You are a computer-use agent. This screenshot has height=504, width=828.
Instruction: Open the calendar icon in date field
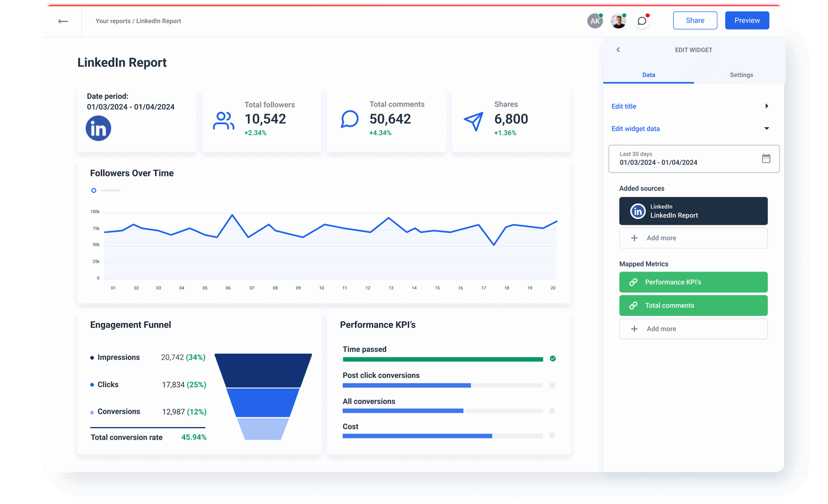(766, 159)
